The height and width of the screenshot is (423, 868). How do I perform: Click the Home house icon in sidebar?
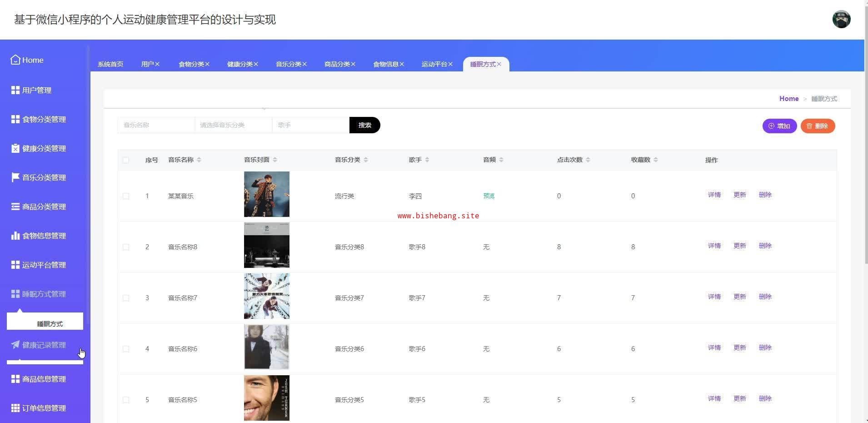(x=15, y=60)
